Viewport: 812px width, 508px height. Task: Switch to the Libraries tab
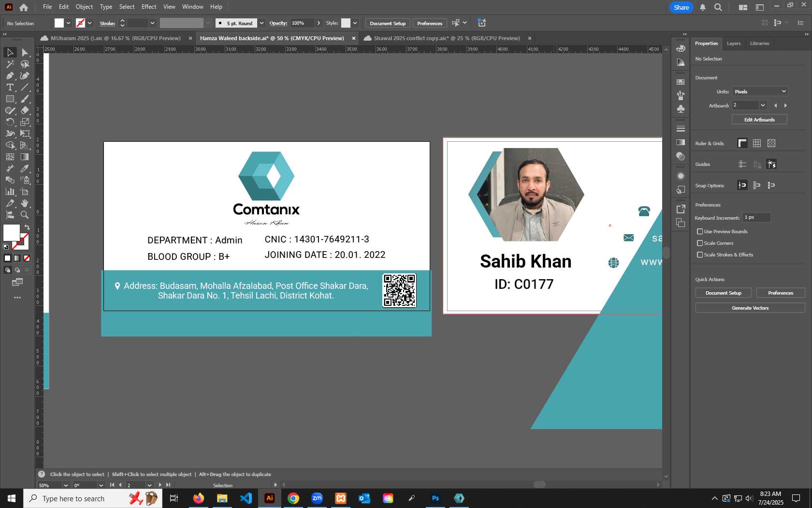click(759, 44)
